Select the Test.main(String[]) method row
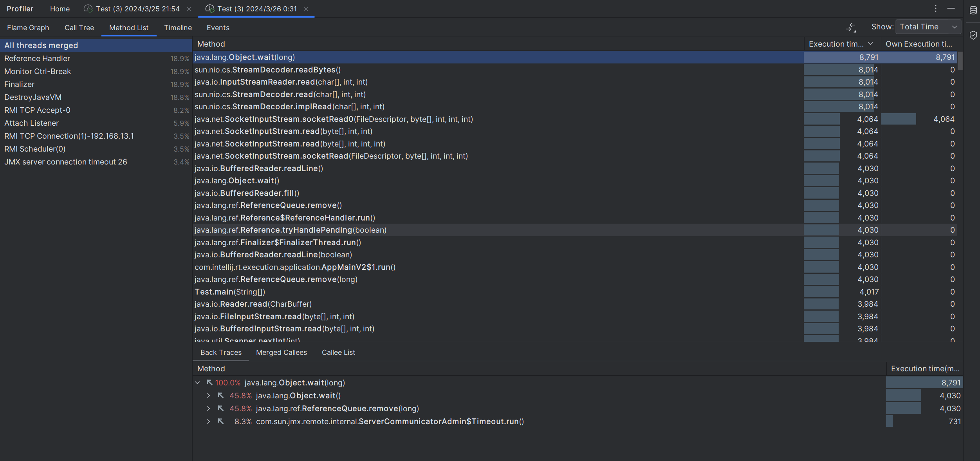The image size is (980, 461). [230, 292]
